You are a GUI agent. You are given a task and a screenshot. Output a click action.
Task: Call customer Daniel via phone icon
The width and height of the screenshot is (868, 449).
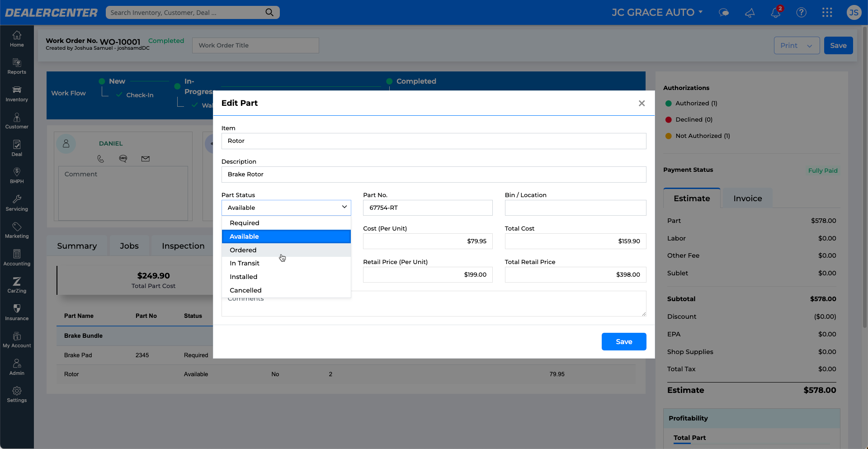tap(100, 159)
